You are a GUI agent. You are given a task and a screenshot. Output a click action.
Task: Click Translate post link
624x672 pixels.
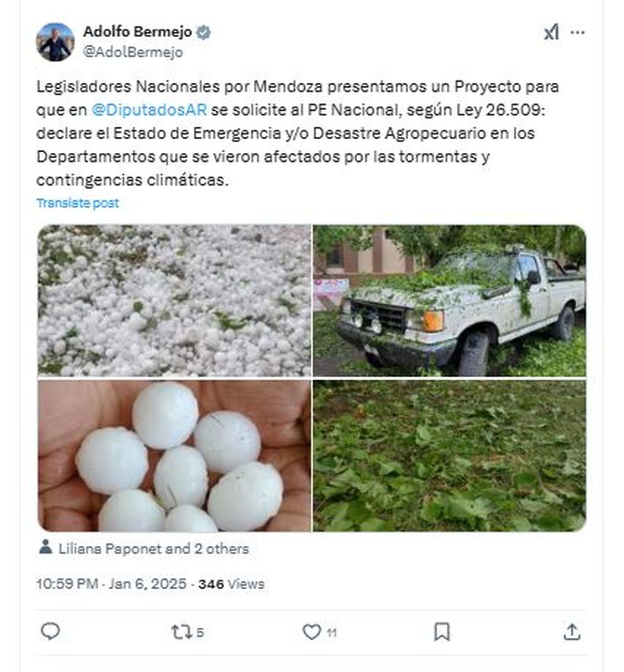tap(77, 203)
